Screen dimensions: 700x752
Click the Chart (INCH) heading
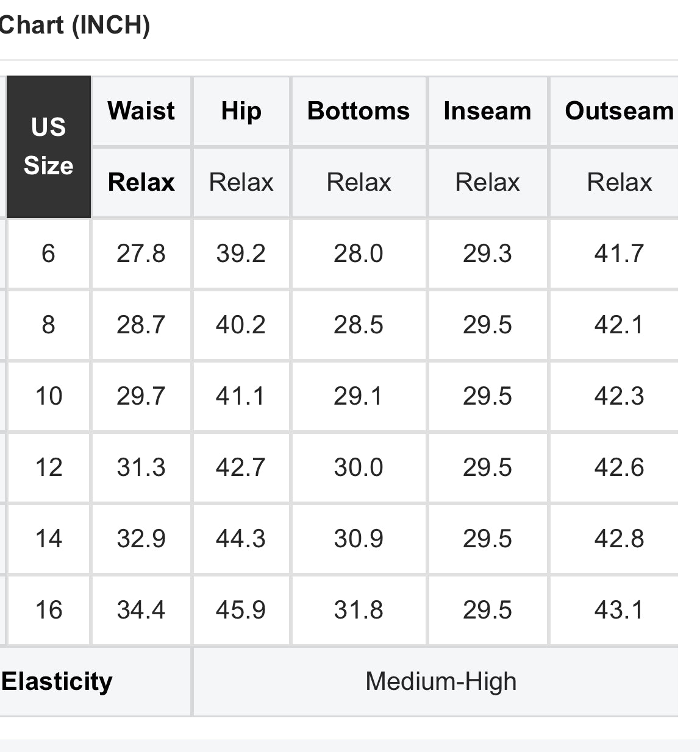tap(74, 26)
